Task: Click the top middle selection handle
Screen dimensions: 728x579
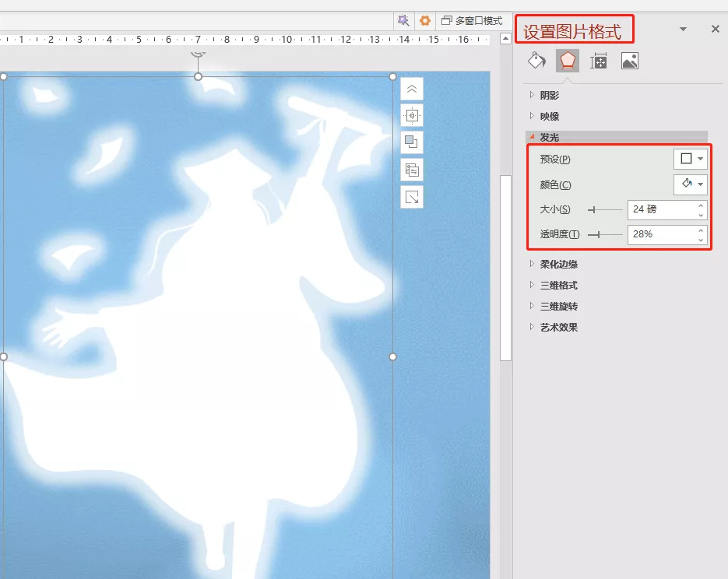Action: coord(199,76)
